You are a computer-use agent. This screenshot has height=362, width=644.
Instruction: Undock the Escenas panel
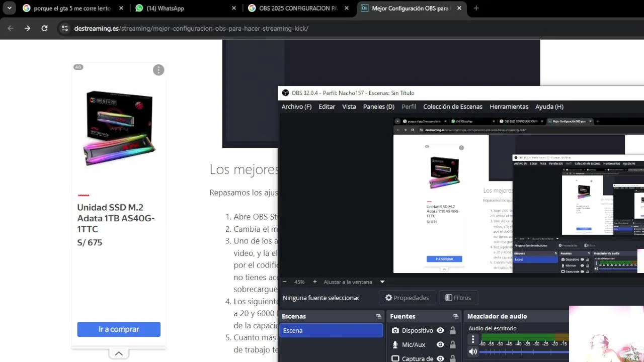[379, 316]
